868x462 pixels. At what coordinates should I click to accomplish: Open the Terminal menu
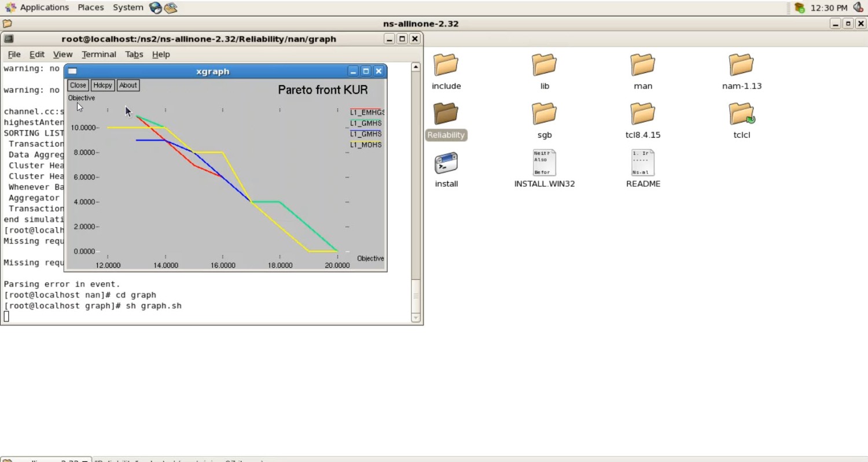98,54
